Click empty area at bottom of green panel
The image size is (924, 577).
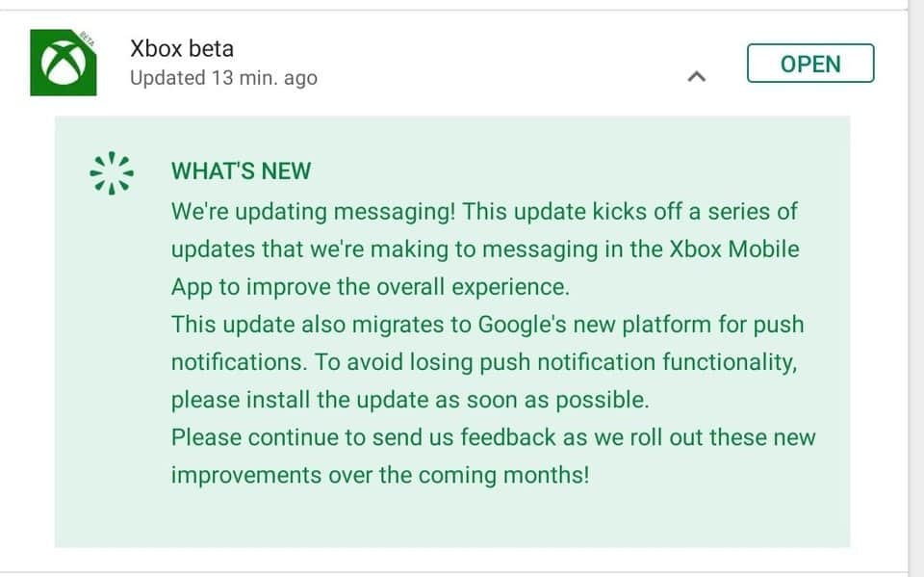452,520
